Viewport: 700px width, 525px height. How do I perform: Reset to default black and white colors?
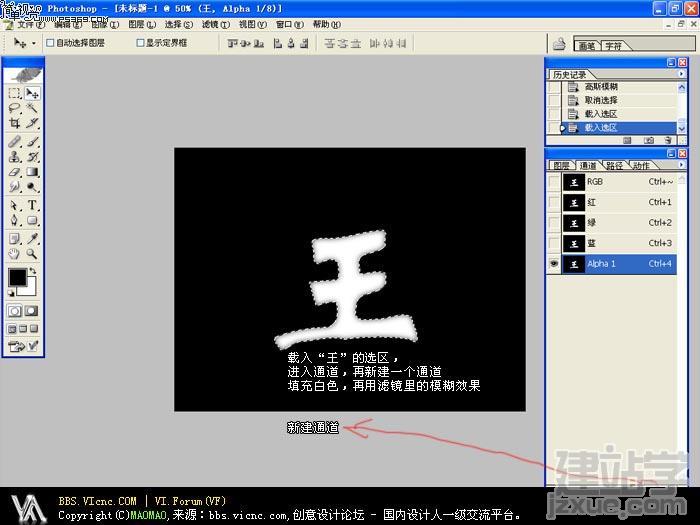(11, 293)
